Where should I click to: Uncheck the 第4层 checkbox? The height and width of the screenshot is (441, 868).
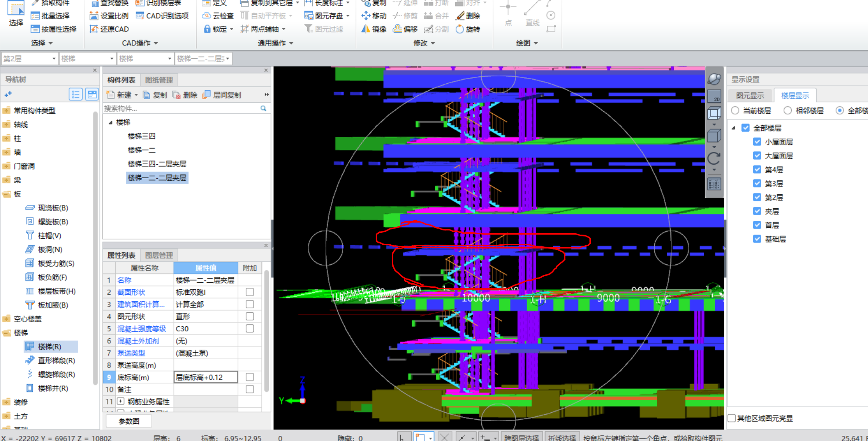757,169
